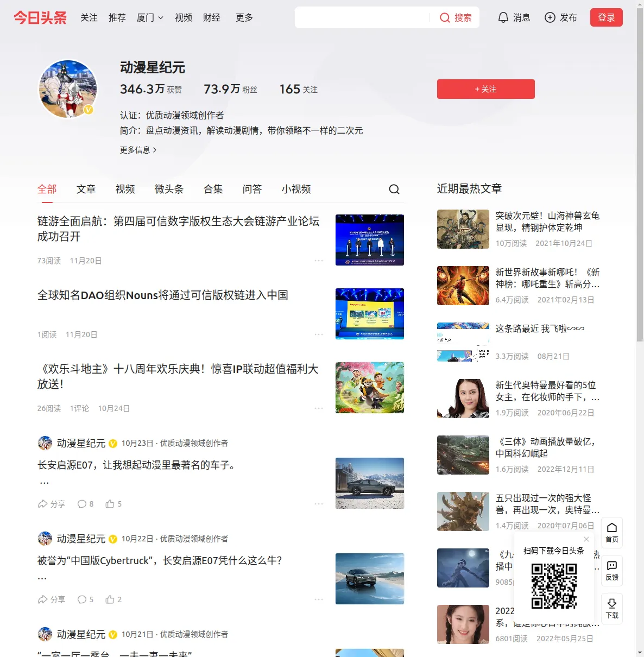This screenshot has height=657, width=644.
Task: Expand the 厦门 city dropdown
Action: [150, 18]
